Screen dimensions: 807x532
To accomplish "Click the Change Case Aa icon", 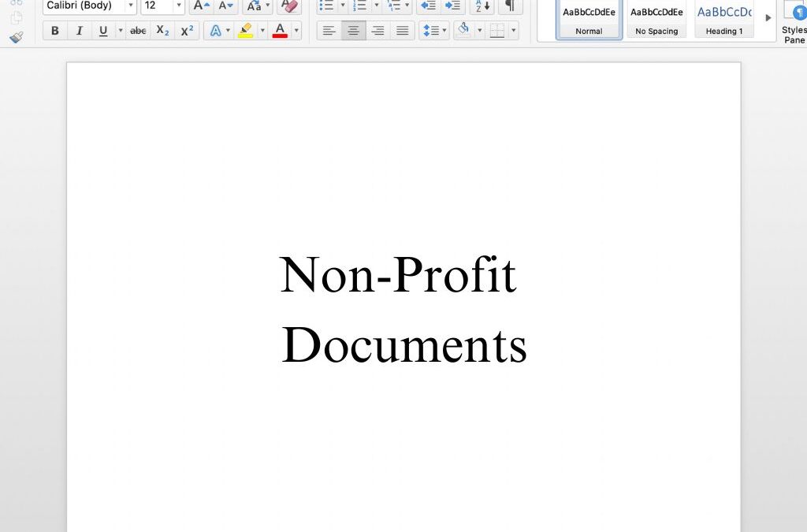I will point(254,6).
